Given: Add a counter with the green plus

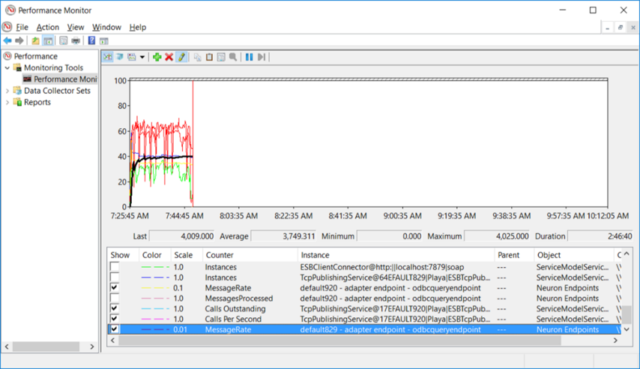Looking at the screenshot, I should click(x=157, y=57).
